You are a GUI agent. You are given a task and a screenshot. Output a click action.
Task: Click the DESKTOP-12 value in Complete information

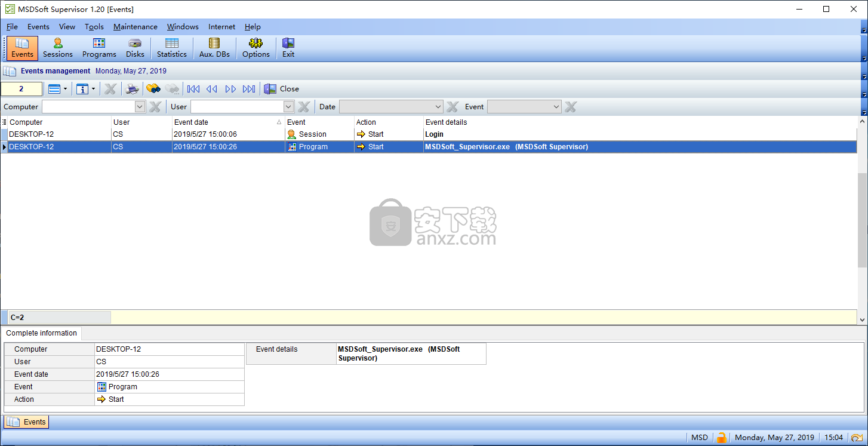point(170,349)
